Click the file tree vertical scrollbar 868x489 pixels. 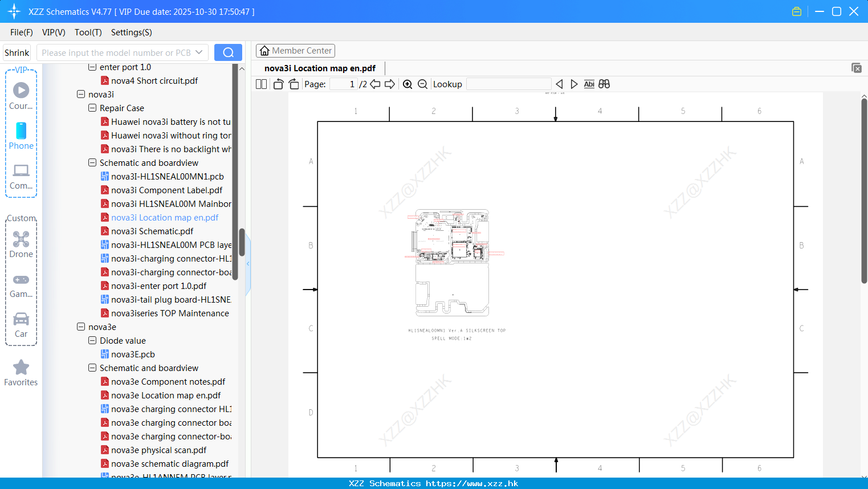[x=242, y=242]
